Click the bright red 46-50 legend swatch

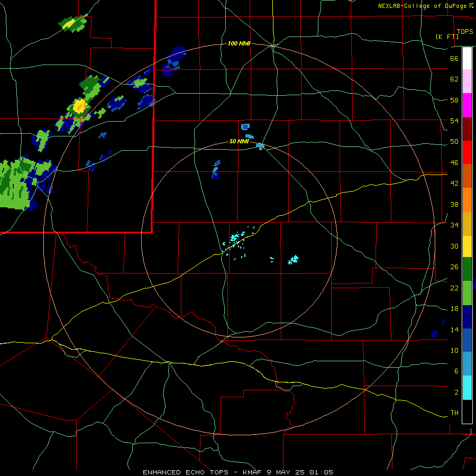(x=467, y=152)
